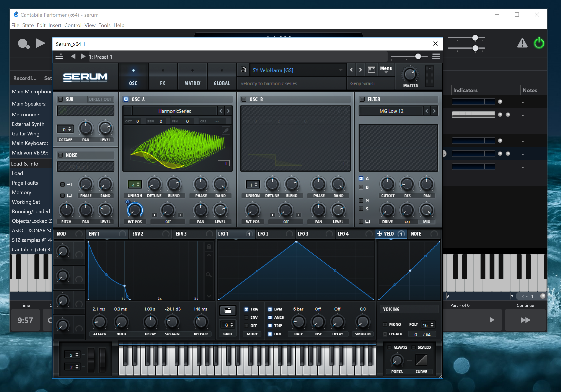Open the HarmonicSeries wavetable selector
Screen dimensions: 561x392
(x=174, y=111)
